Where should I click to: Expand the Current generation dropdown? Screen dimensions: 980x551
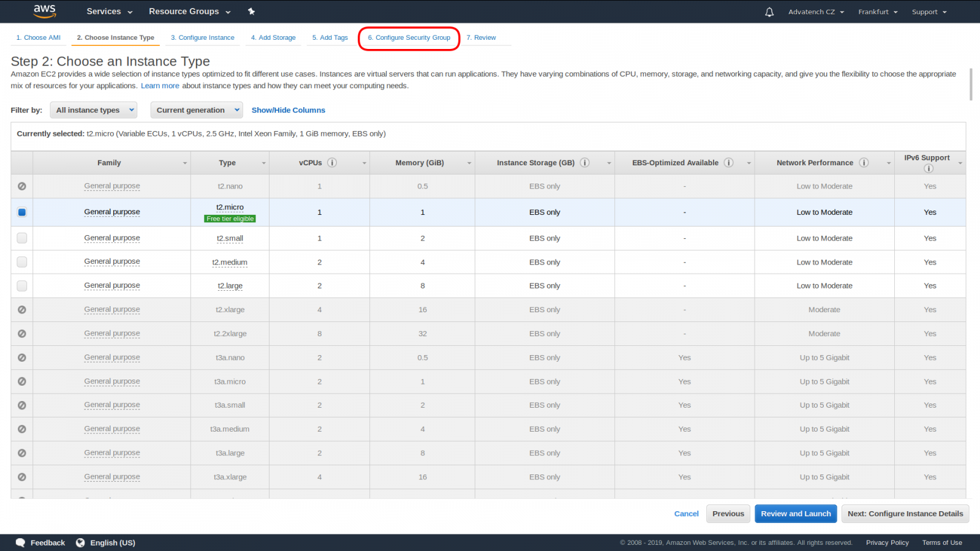tap(197, 110)
